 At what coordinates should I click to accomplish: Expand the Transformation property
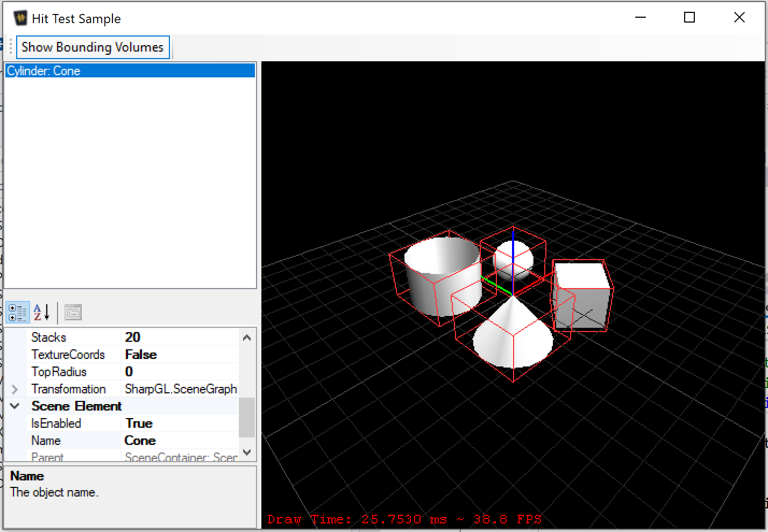pos(15,389)
